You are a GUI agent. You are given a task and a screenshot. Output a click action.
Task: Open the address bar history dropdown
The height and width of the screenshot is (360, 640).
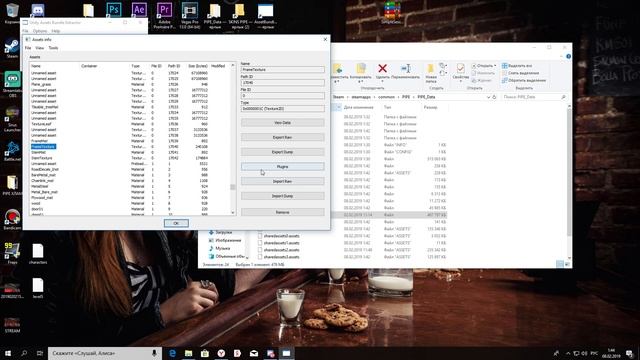(488, 97)
